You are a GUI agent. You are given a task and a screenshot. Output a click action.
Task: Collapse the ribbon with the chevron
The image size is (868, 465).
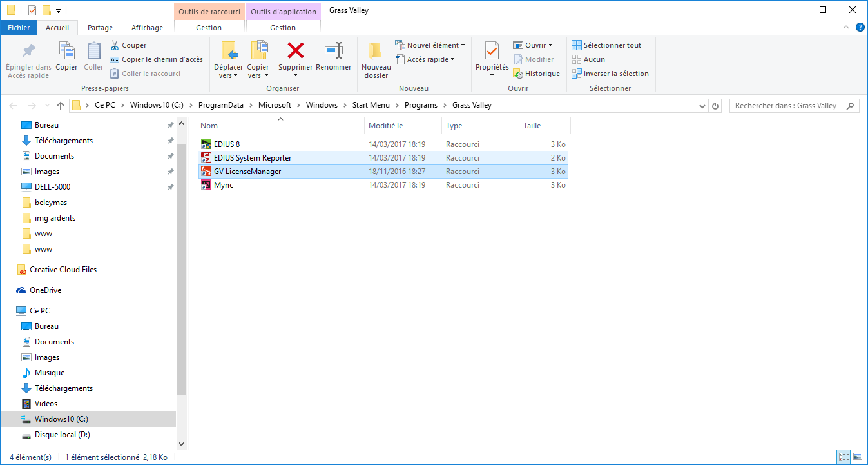847,27
